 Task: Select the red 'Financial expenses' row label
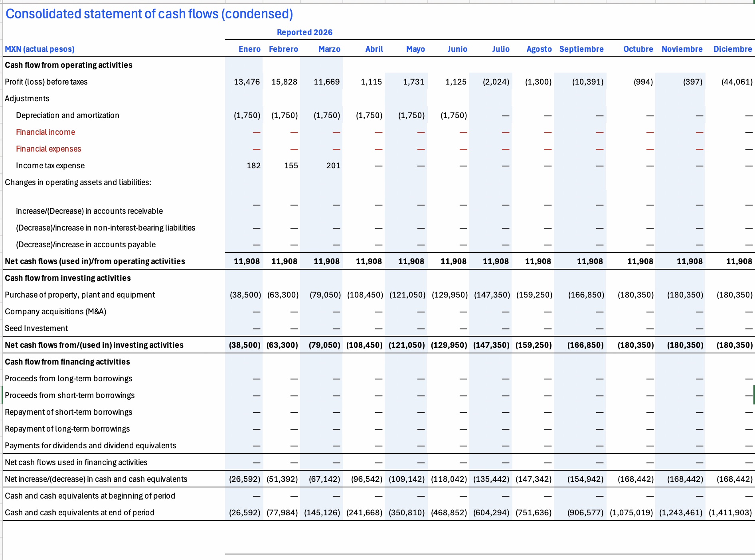point(48,149)
